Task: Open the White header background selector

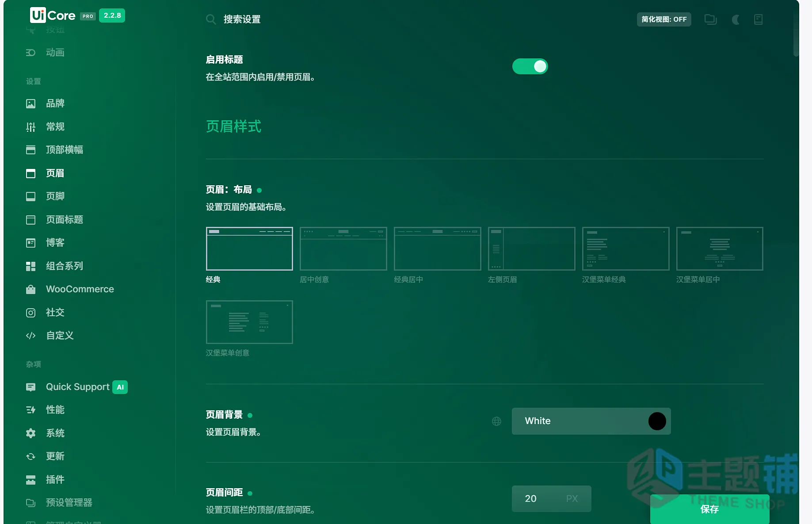Action: tap(591, 421)
